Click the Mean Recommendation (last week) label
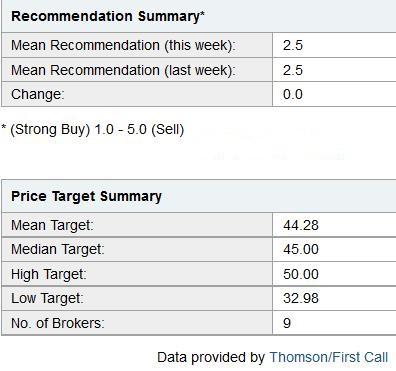Screen dimensions: 396x371 coord(123,70)
